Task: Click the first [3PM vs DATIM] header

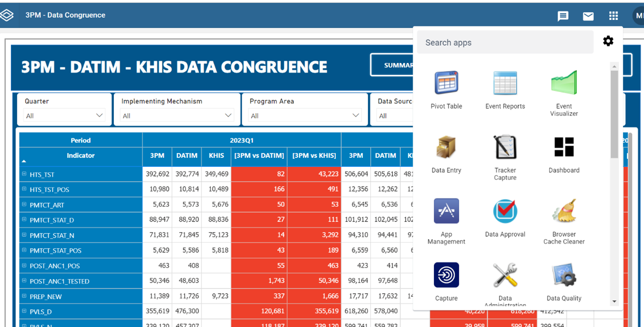Action: (259, 156)
